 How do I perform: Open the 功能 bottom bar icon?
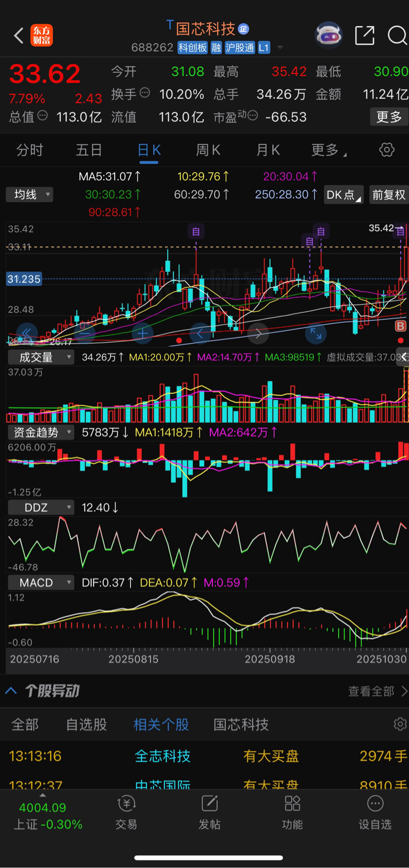292,813
